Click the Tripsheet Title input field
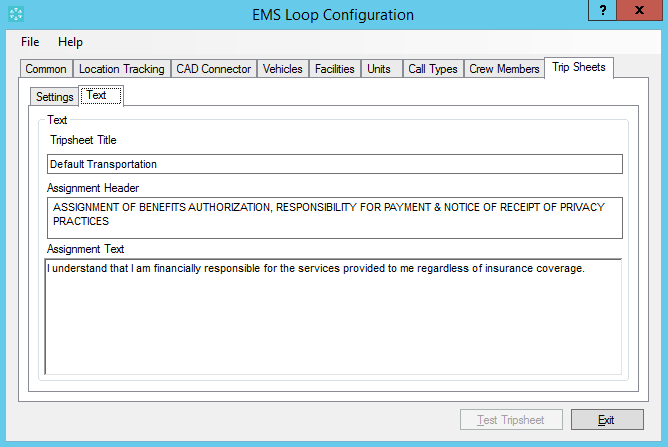The image size is (668, 447). [334, 164]
